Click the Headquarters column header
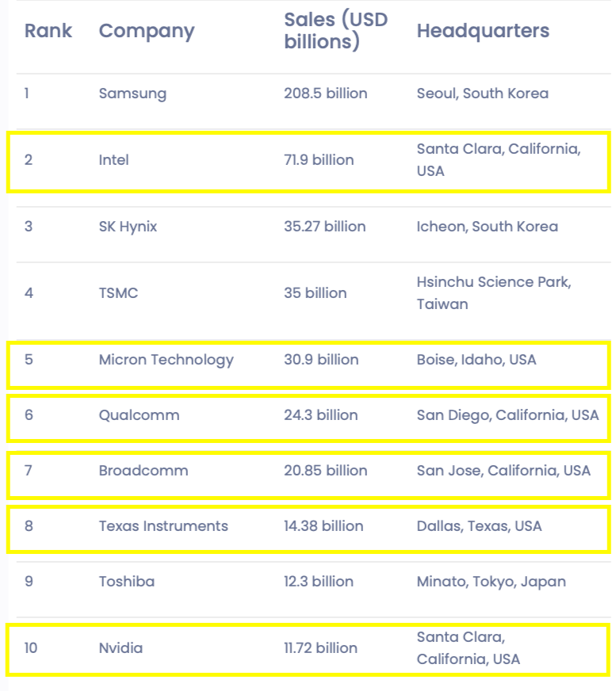This screenshot has width=616, height=691. coord(483,31)
